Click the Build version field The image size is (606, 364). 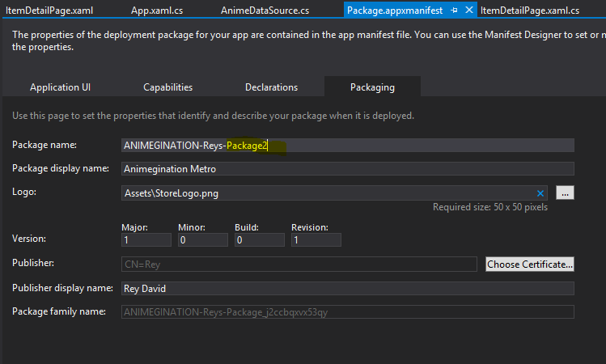(260, 240)
